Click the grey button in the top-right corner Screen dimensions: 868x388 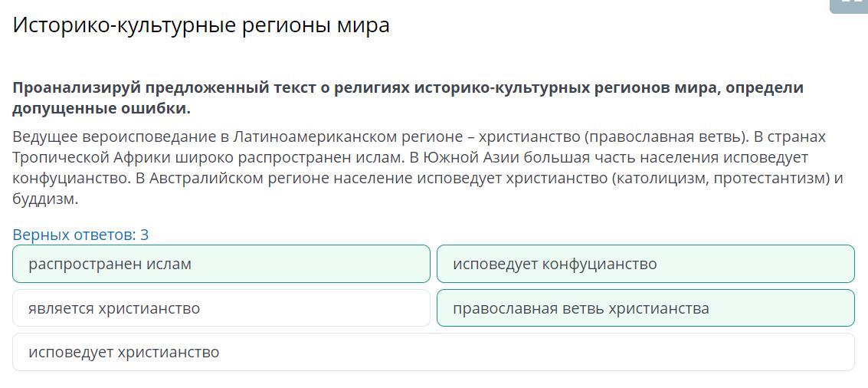[x=850, y=5]
